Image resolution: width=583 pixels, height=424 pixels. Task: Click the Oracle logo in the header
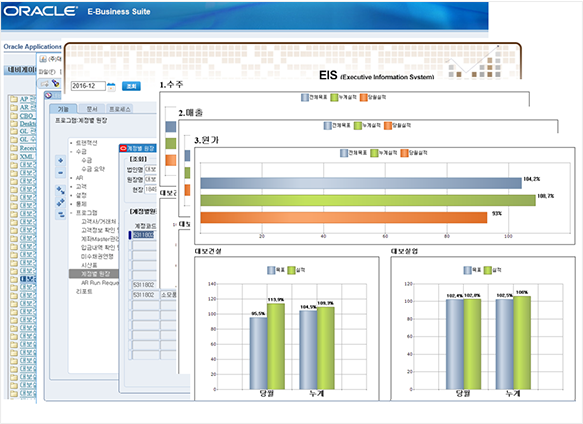click(41, 11)
